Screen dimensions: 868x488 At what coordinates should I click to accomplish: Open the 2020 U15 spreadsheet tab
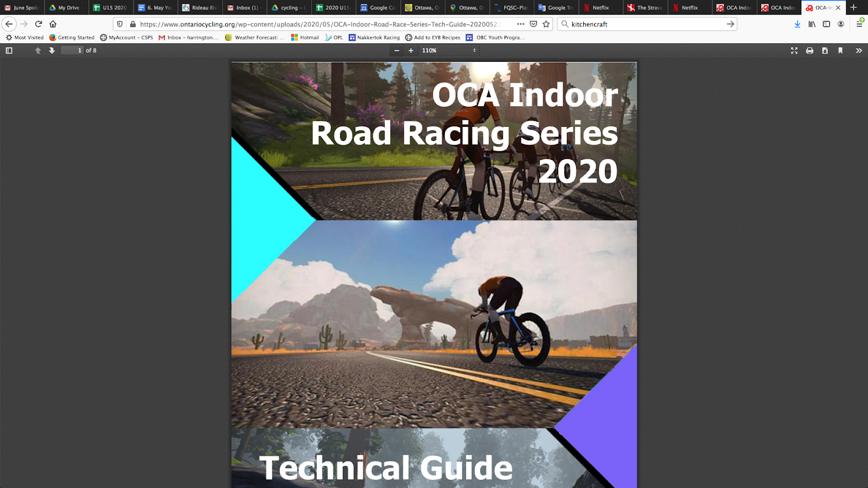tap(333, 8)
